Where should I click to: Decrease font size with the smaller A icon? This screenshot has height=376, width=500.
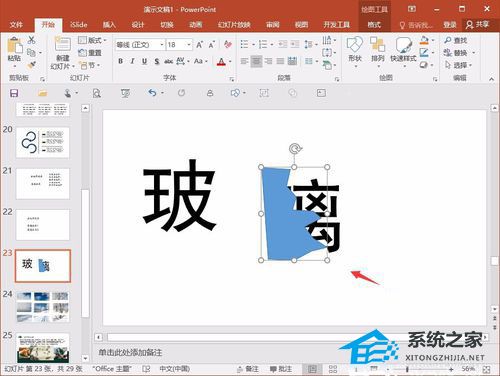pyautogui.click(x=211, y=45)
